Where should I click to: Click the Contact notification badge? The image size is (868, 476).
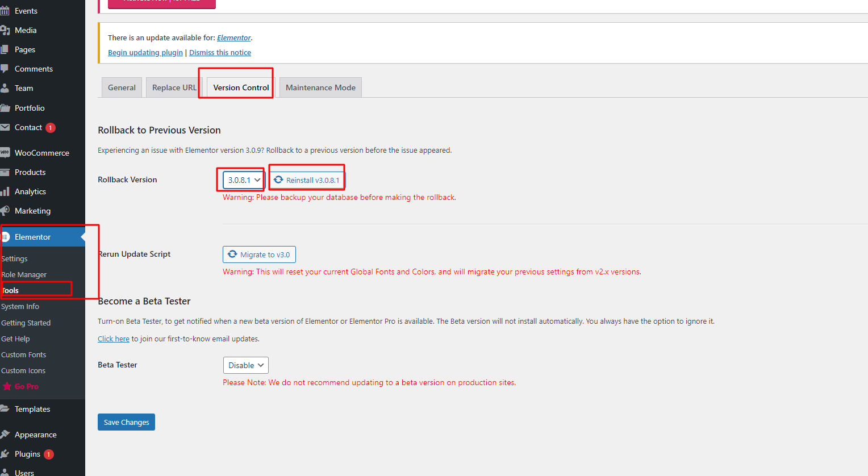[x=50, y=128]
